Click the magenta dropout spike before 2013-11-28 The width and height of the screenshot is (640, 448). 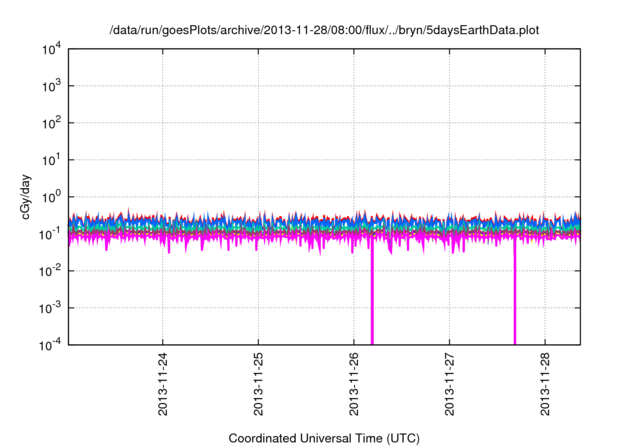(x=515, y=300)
